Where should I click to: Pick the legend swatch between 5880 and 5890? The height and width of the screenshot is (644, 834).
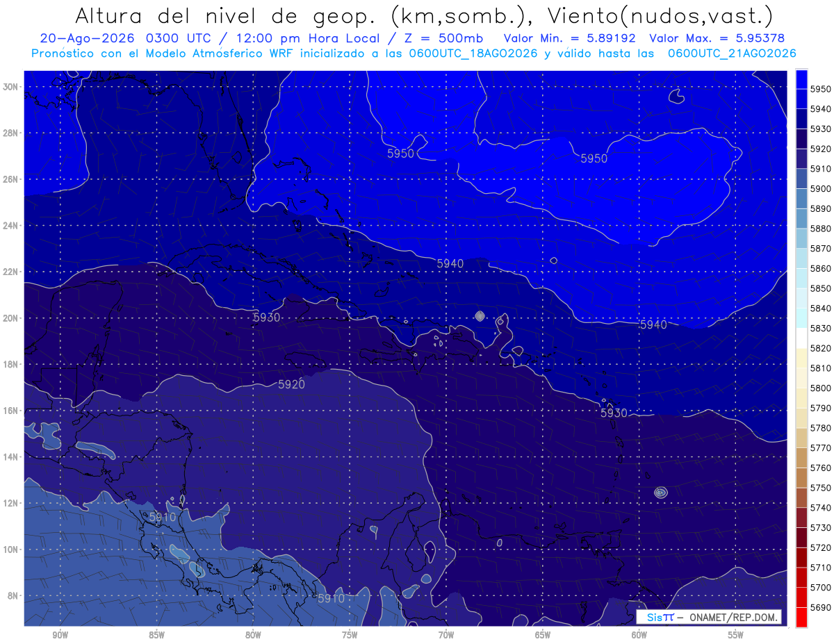(801, 219)
